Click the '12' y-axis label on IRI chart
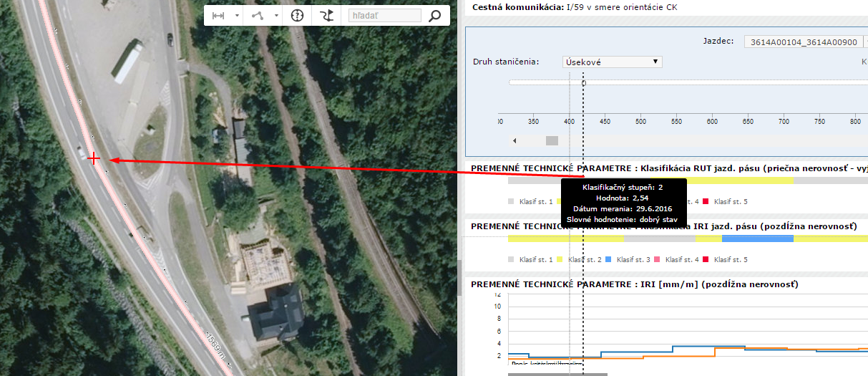This screenshot has height=376, width=868. 497,294
